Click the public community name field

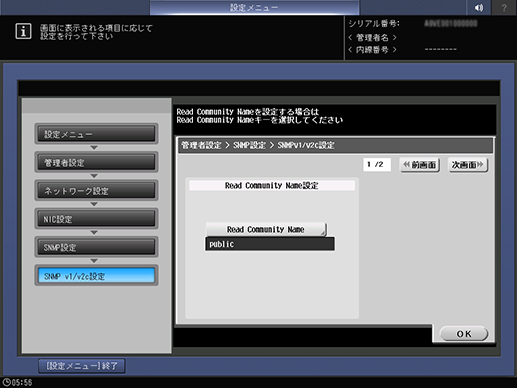pyautogui.click(x=270, y=244)
